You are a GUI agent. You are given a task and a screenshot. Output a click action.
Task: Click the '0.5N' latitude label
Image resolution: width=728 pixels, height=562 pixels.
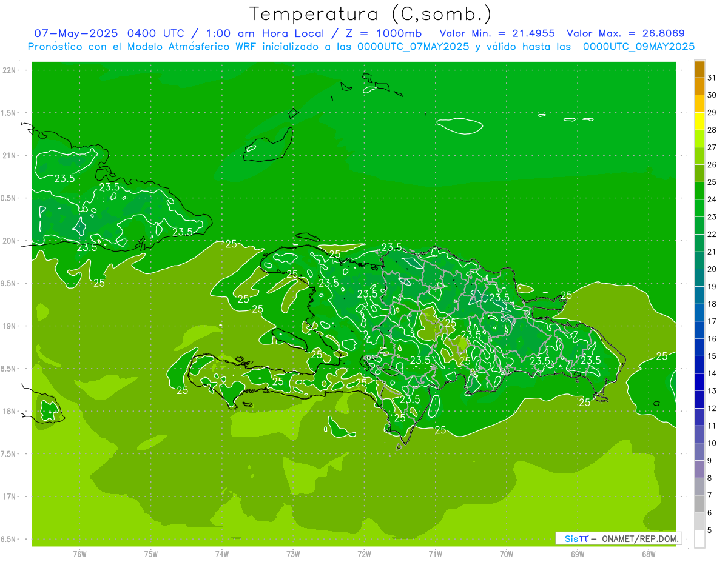pos(8,198)
